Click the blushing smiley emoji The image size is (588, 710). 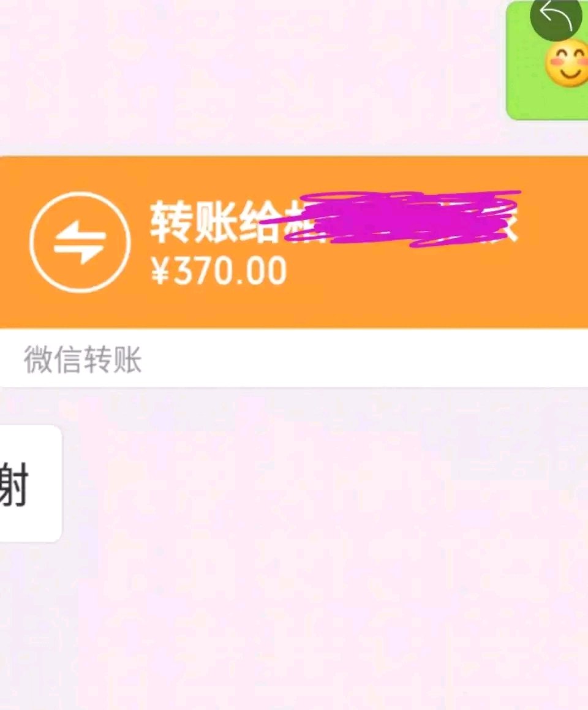(567, 62)
